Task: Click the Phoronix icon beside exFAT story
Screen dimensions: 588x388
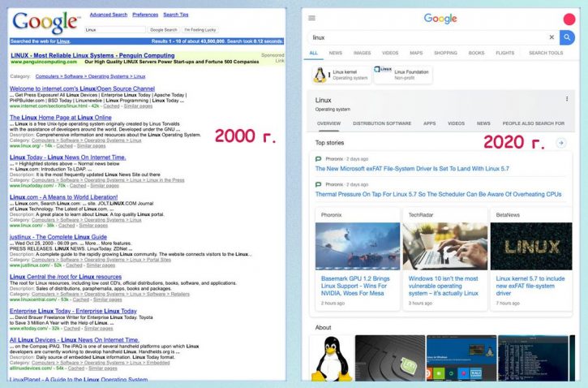Action: click(x=319, y=159)
